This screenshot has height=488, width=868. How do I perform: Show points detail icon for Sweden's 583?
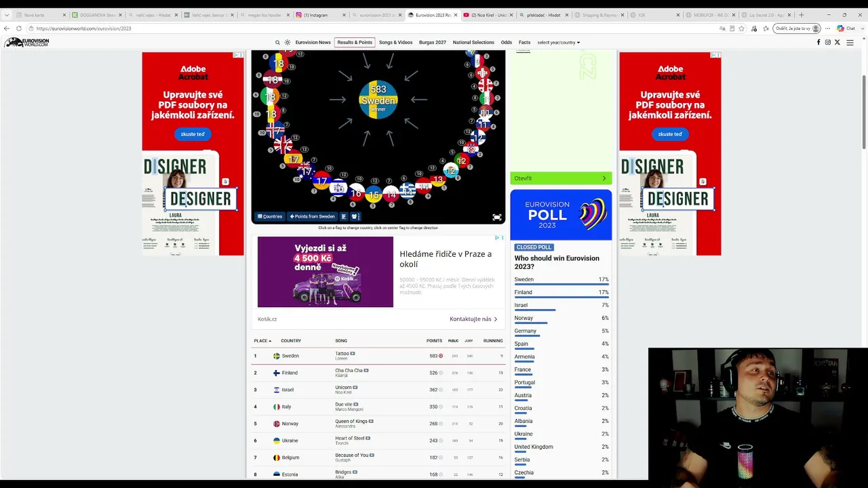coord(441,356)
